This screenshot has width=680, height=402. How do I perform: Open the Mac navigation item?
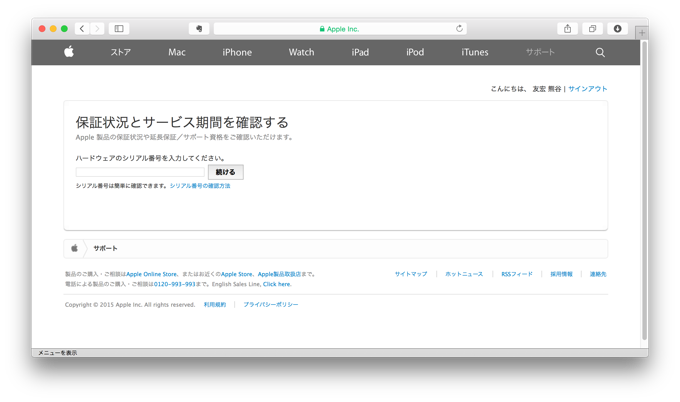click(177, 52)
